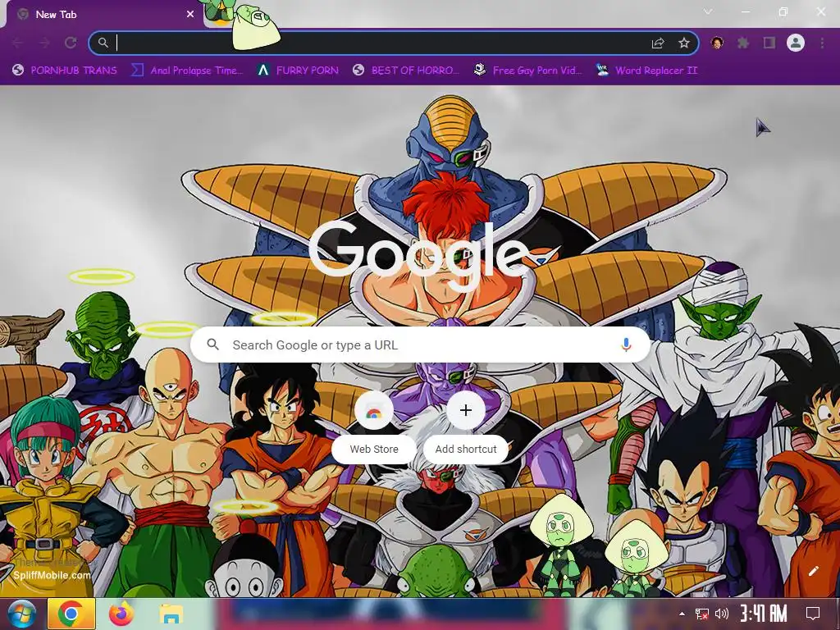This screenshot has width=840, height=630.
Task: Open the Windows Start button
Action: (21, 614)
